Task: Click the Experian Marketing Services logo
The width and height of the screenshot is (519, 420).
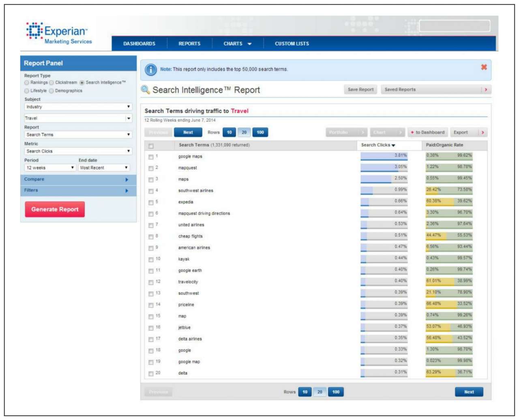Action: click(59, 33)
